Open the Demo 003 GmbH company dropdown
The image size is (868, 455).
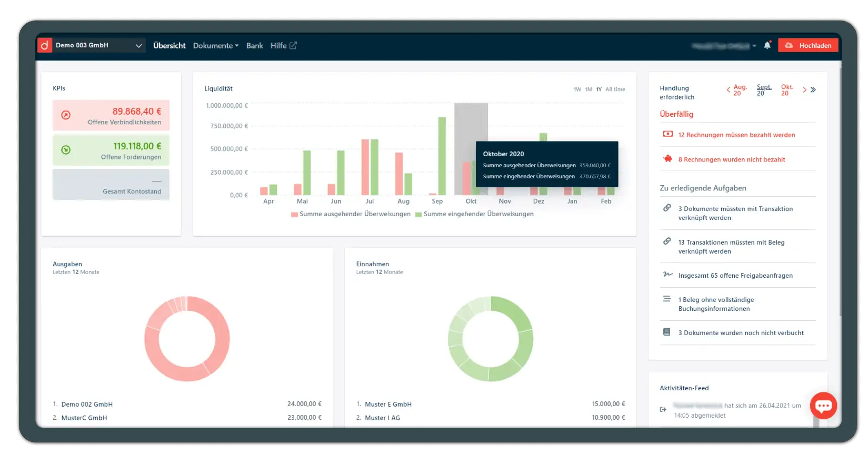pyautogui.click(x=98, y=46)
